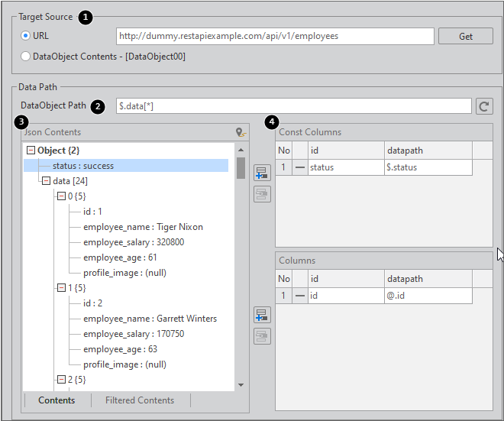Click add-row icon next to Columns table
Viewport: 504px width, 421px height.
[262, 315]
